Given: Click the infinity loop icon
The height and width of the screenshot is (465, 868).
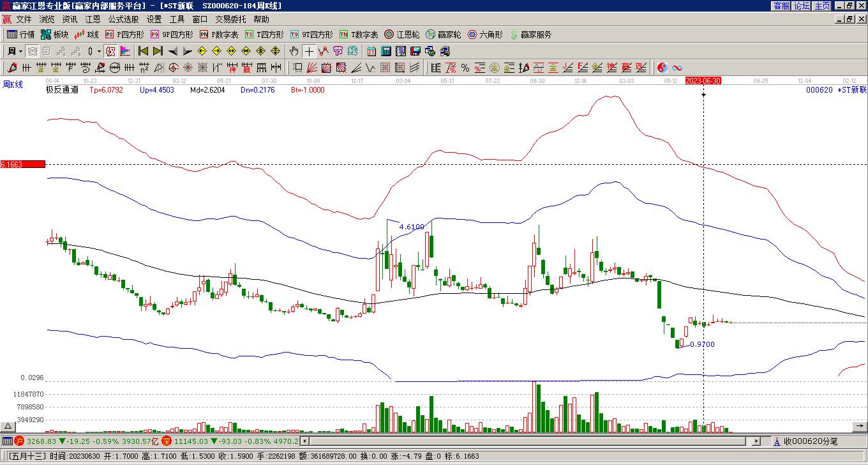Looking at the screenshot, I should pyautogui.click(x=677, y=68).
